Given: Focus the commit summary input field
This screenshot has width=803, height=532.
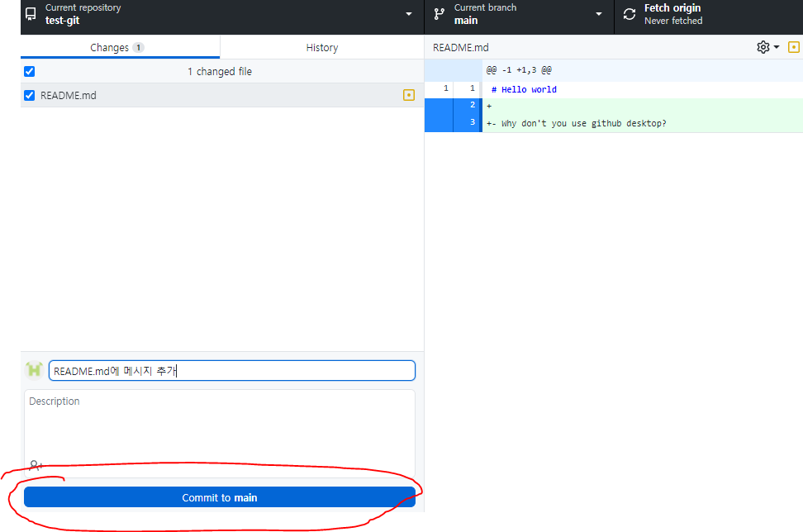Looking at the screenshot, I should click(232, 371).
